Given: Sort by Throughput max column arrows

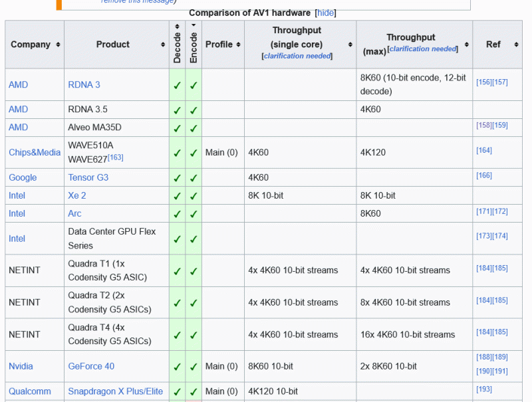Looking at the screenshot, I should click(x=467, y=45).
